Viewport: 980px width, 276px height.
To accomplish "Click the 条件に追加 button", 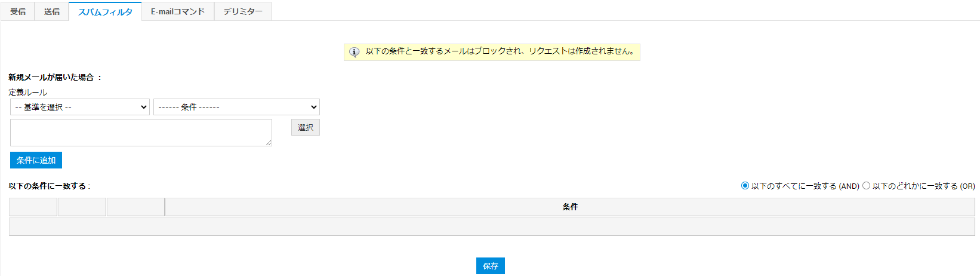I will tap(36, 160).
